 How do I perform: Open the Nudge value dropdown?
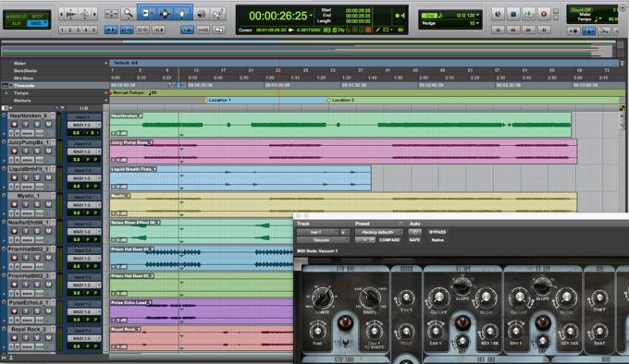coord(476,23)
